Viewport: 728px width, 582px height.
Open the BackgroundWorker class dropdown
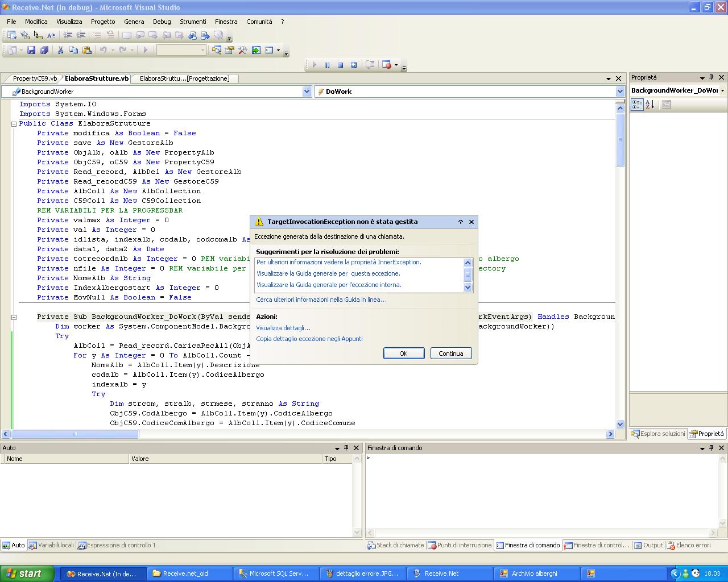pyautogui.click(x=307, y=92)
